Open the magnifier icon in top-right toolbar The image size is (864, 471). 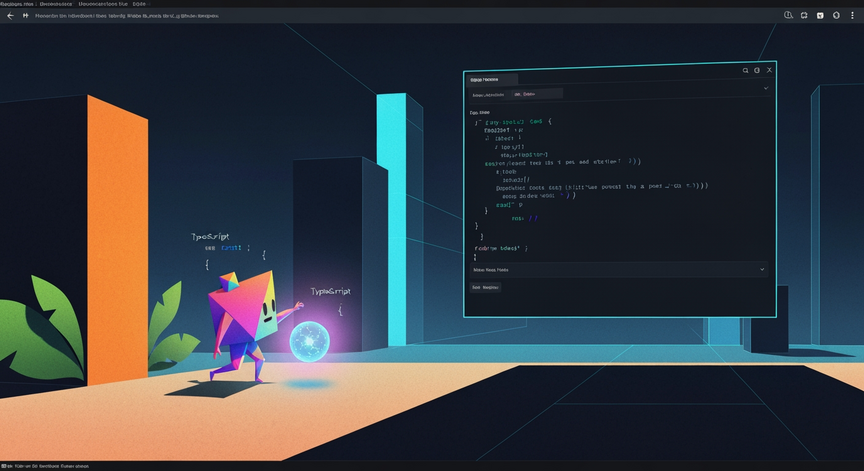click(788, 15)
